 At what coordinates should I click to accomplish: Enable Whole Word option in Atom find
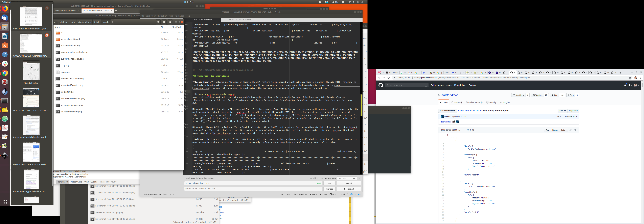coord(354,178)
